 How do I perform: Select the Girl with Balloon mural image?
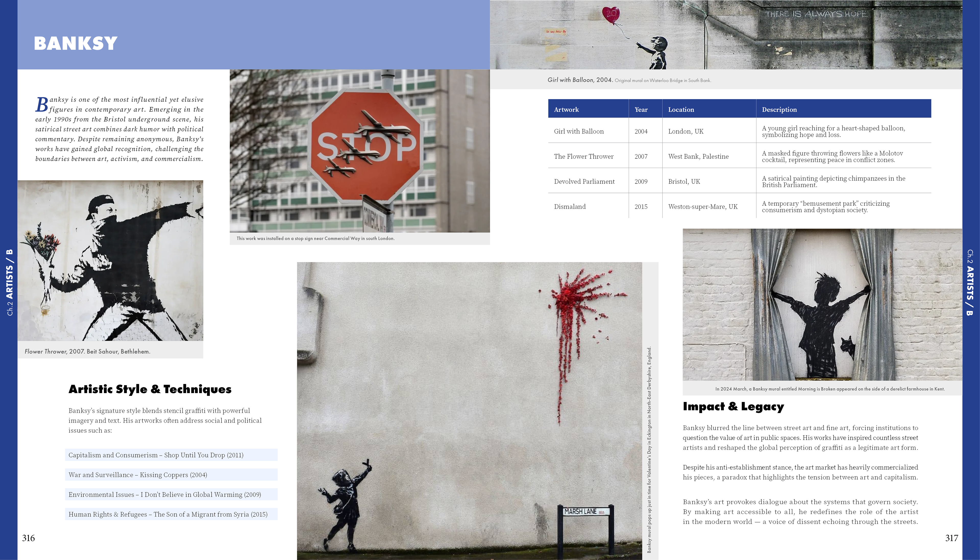click(x=726, y=35)
